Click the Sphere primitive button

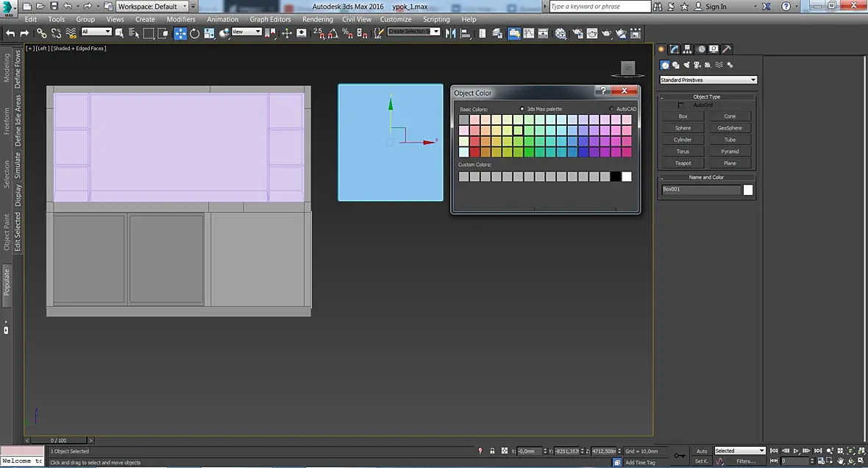point(683,128)
